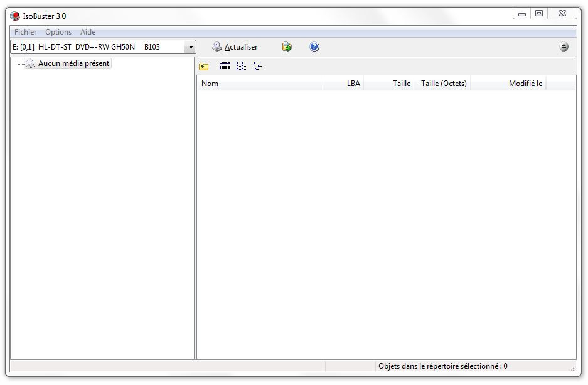Sort by the LBA column header
This screenshot has width=588, height=385.
[344, 84]
